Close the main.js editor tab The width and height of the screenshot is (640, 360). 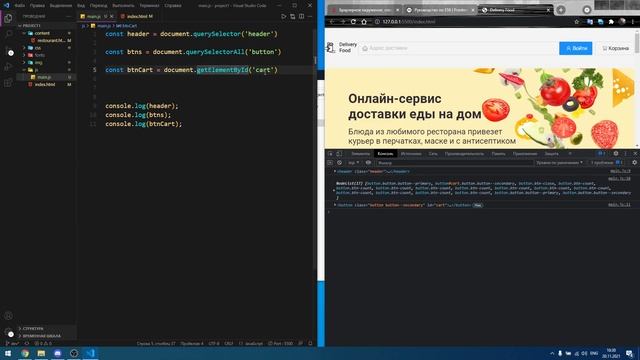[x=111, y=16]
